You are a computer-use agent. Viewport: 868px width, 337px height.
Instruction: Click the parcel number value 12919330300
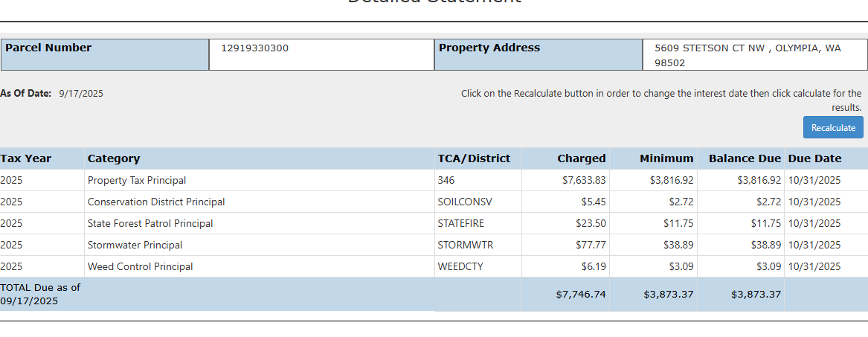point(255,48)
